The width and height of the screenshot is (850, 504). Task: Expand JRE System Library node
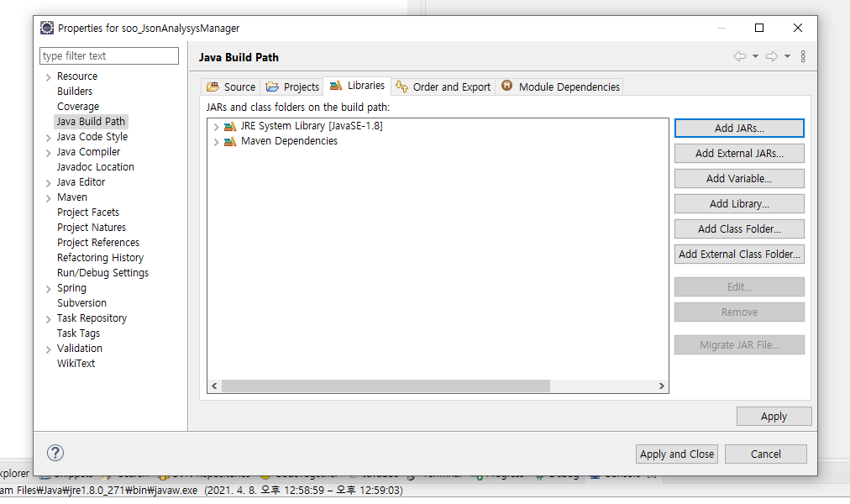[x=216, y=127]
